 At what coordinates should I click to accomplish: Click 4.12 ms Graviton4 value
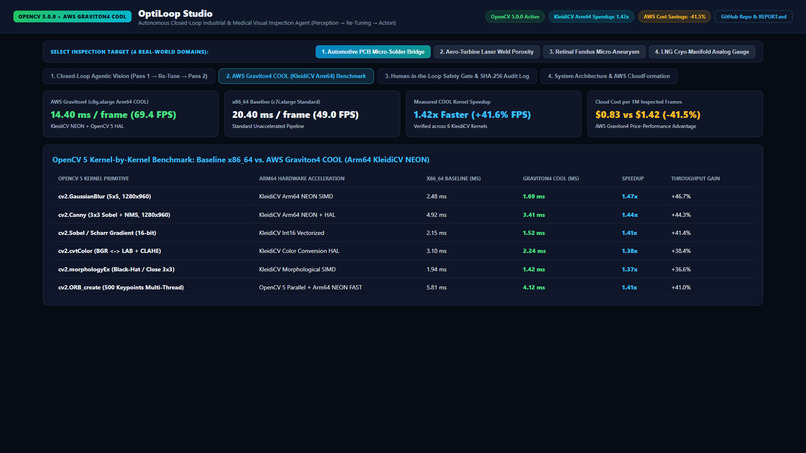[534, 287]
